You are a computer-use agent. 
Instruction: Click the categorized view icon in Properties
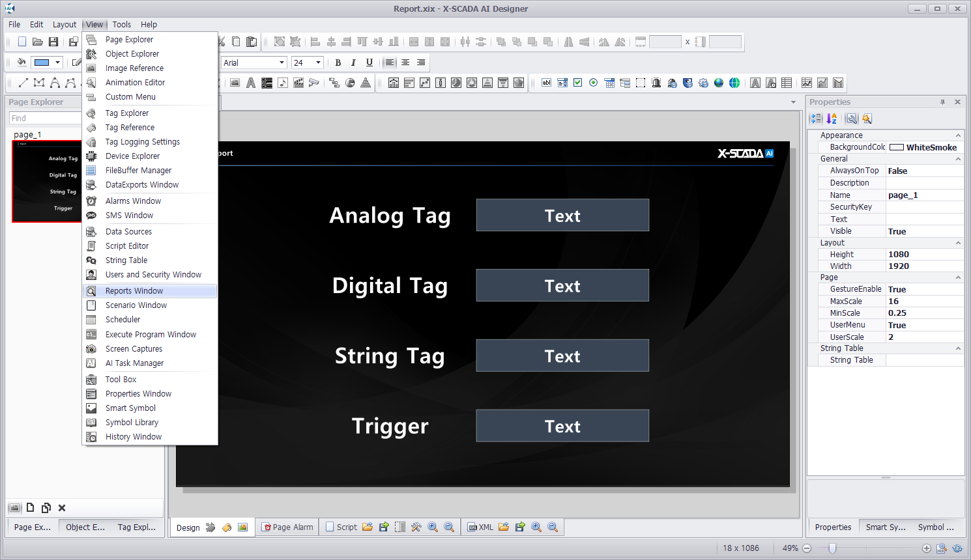click(x=816, y=119)
